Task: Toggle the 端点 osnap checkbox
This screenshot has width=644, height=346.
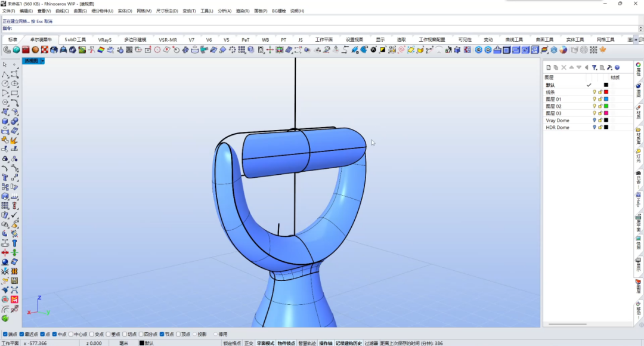Action: point(5,335)
